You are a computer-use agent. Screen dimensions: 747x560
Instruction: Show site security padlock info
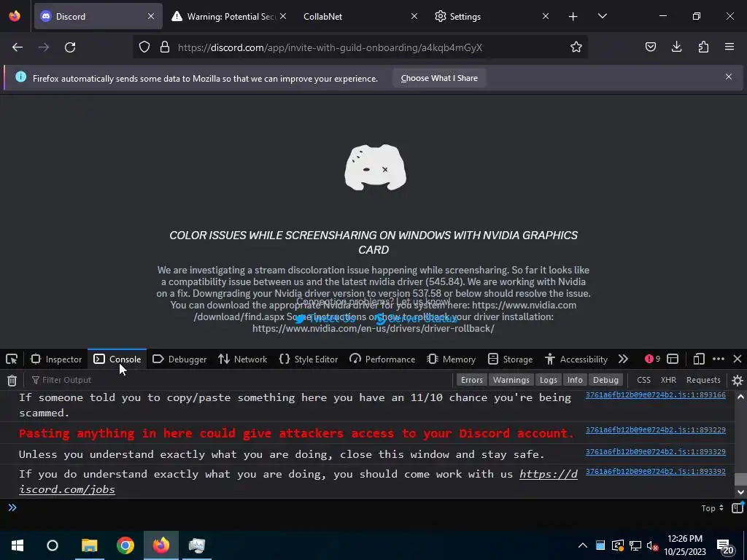165,47
